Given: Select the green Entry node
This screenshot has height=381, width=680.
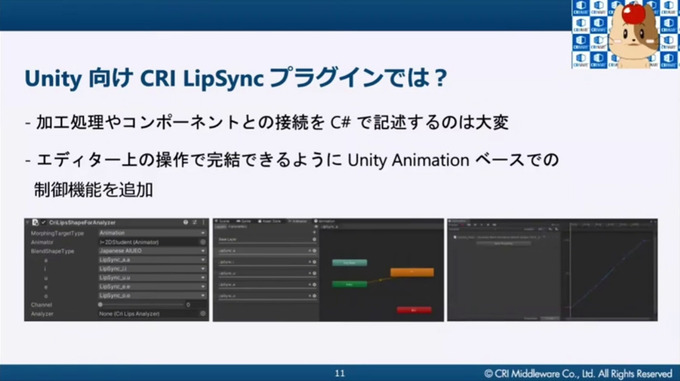Looking at the screenshot, I should pyautogui.click(x=350, y=284).
